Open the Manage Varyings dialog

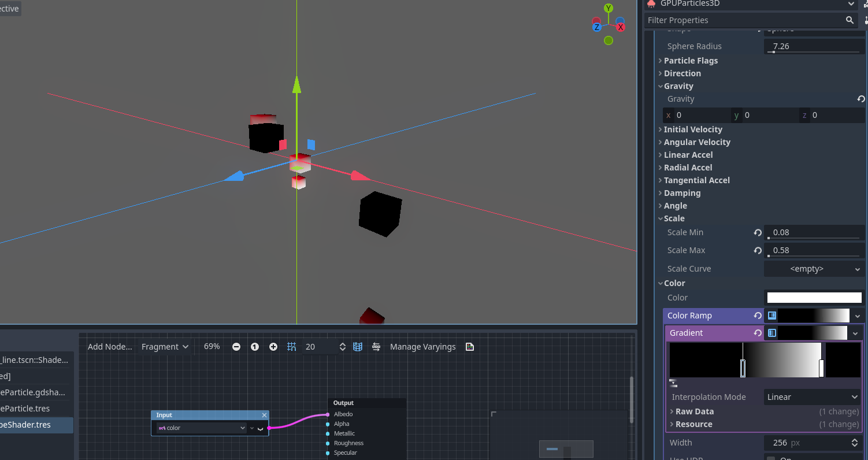point(422,346)
